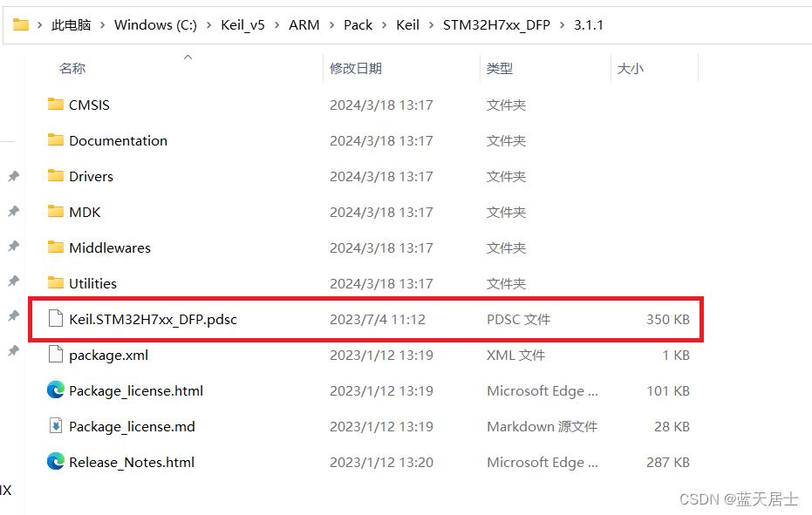
Task: Select the Middlewares folder name
Action: 110,248
